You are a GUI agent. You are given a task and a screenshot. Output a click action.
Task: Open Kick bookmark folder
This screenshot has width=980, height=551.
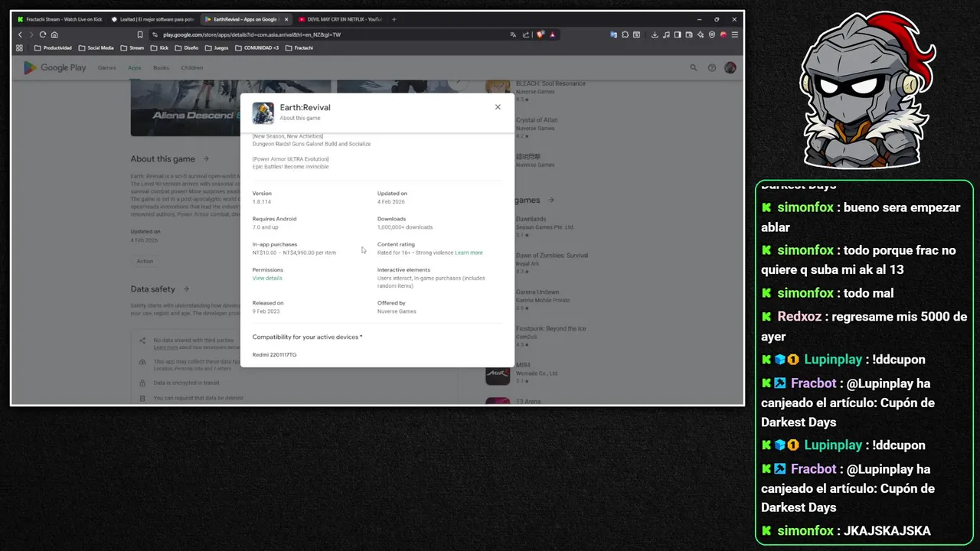[x=159, y=47]
